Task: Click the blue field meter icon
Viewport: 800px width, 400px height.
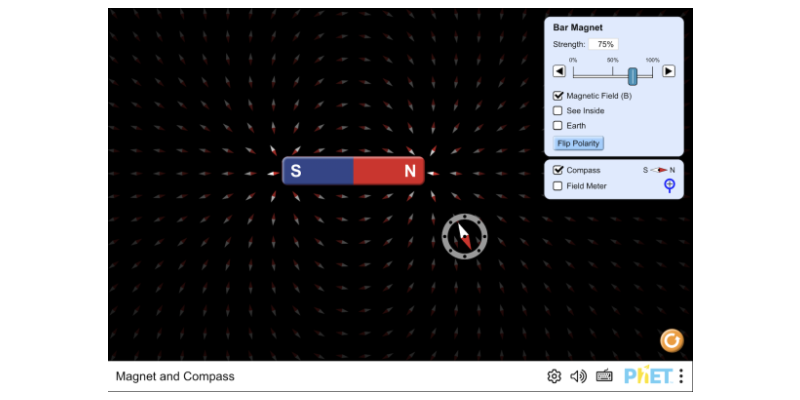Action: 670,185
